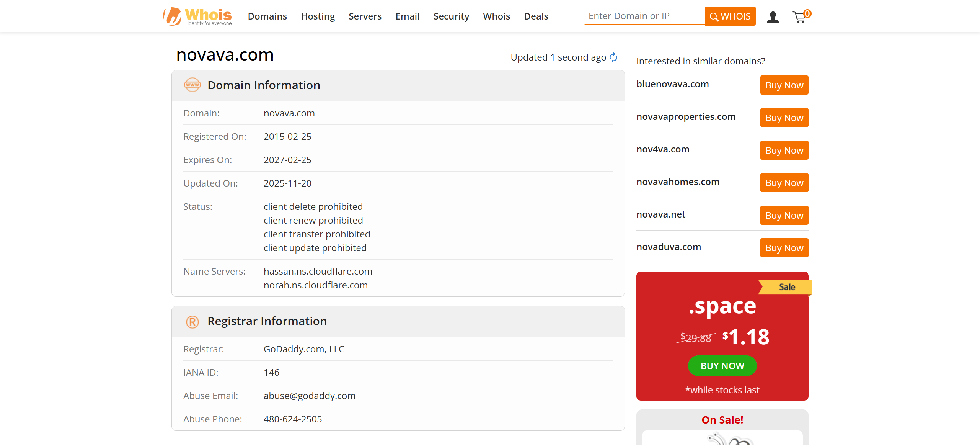
Task: Click the novaduva.com domain name
Action: [x=669, y=247]
